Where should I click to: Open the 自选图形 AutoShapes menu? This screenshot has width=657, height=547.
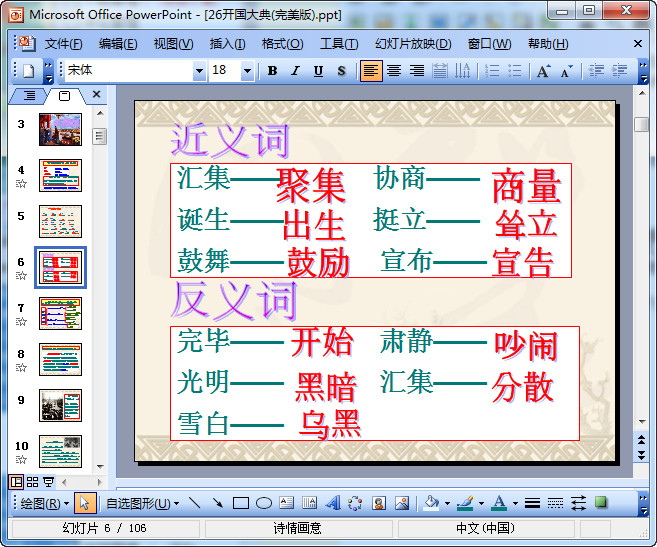pyautogui.click(x=142, y=503)
